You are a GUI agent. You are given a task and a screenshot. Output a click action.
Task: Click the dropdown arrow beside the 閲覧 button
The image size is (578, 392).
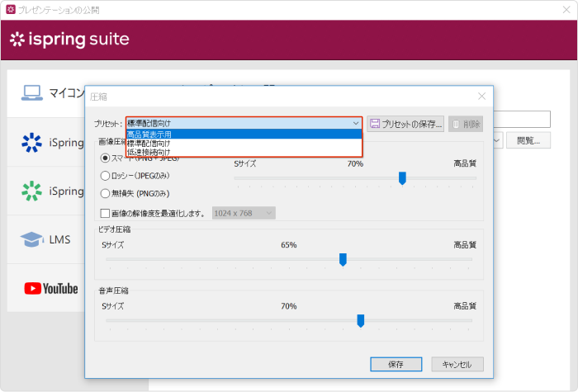pyautogui.click(x=498, y=140)
